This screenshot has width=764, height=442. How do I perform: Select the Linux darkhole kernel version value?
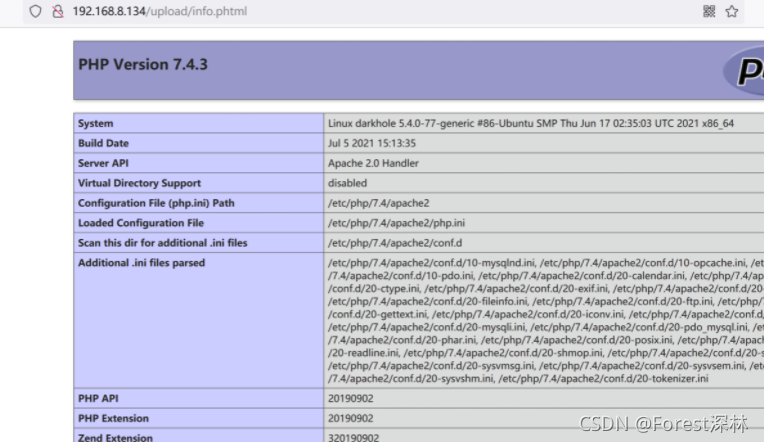coord(531,123)
